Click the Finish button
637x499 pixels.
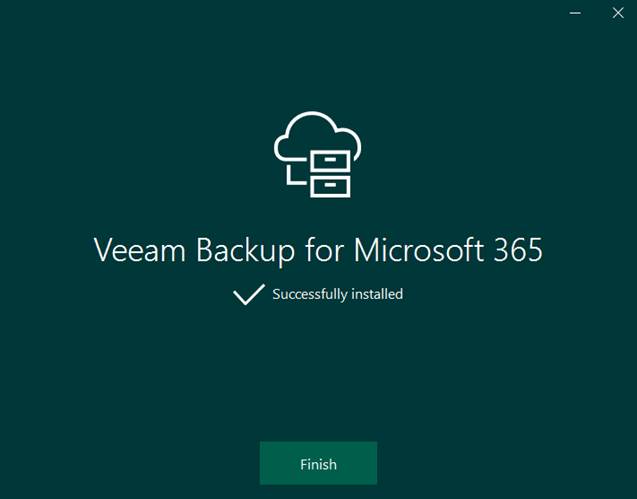tap(318, 463)
